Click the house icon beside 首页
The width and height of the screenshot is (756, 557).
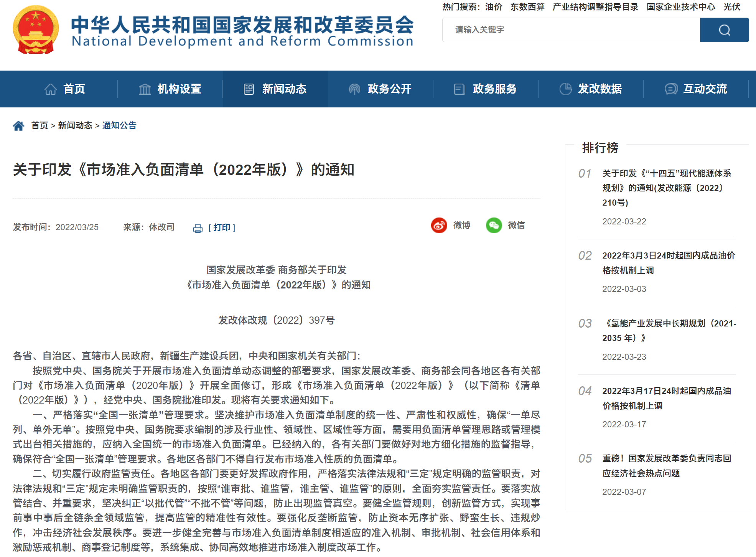[51, 89]
